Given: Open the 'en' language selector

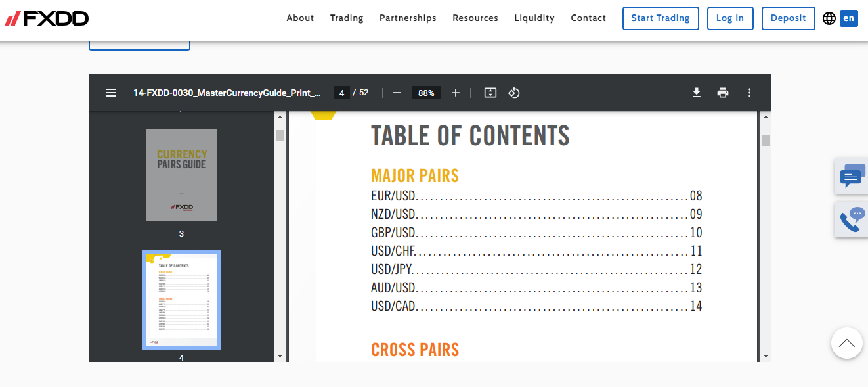Looking at the screenshot, I should 849,18.
